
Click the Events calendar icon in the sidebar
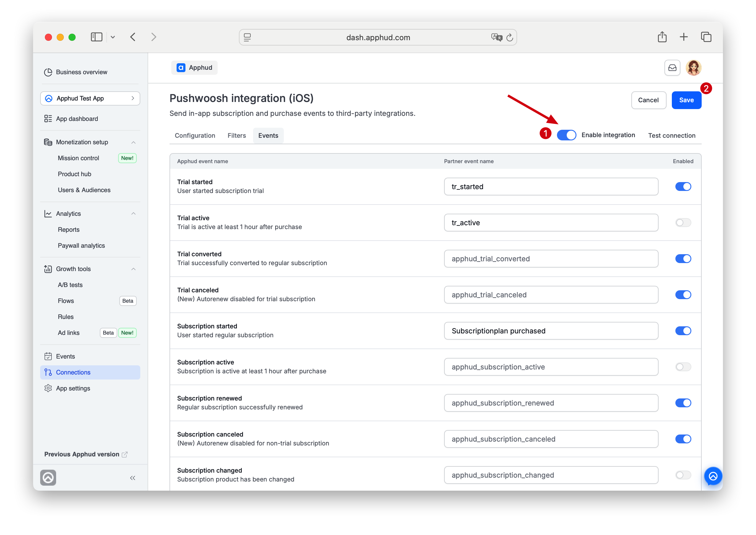coord(48,356)
